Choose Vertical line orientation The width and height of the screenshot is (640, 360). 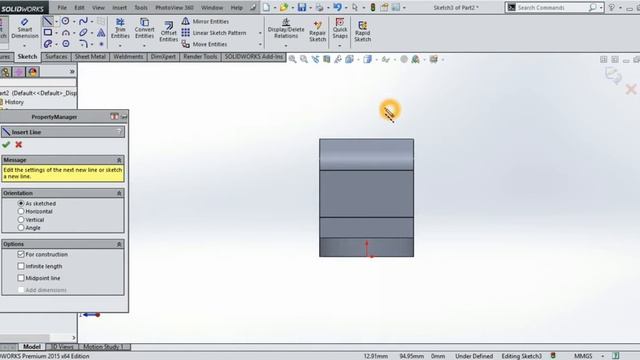click(x=21, y=220)
